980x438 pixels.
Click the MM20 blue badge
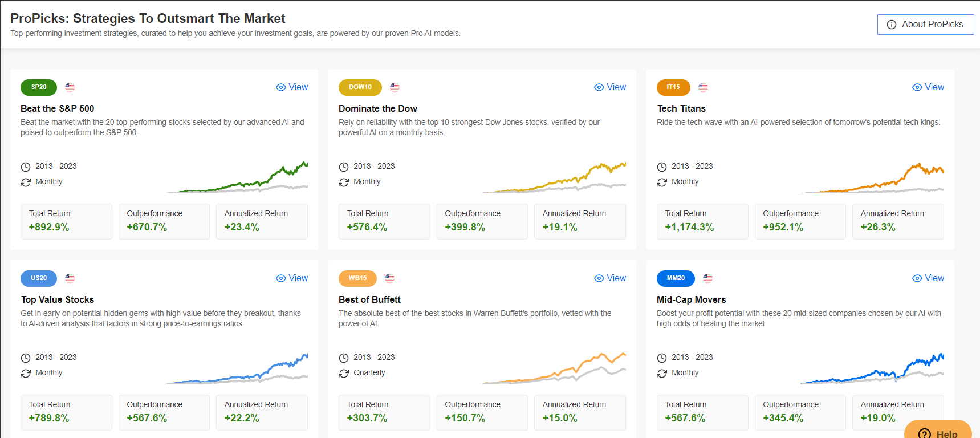(676, 278)
